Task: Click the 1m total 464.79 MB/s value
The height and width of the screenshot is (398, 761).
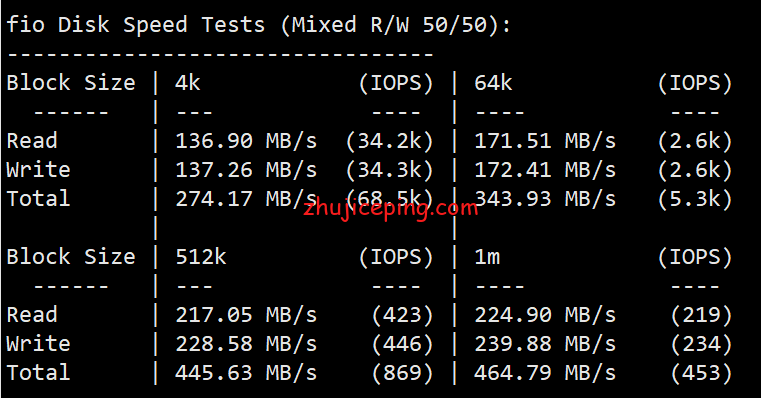Action: [x=545, y=373]
